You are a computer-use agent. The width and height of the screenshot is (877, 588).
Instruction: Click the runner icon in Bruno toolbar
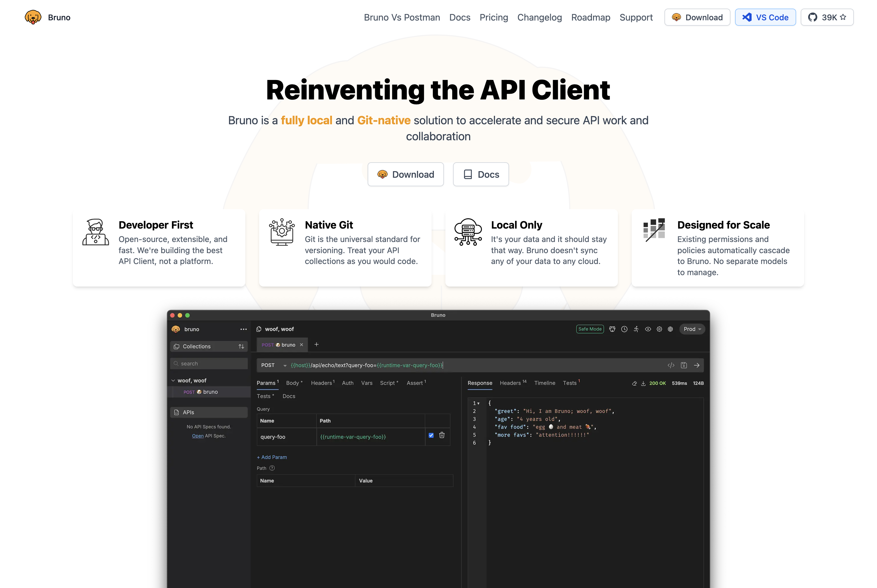pos(636,329)
